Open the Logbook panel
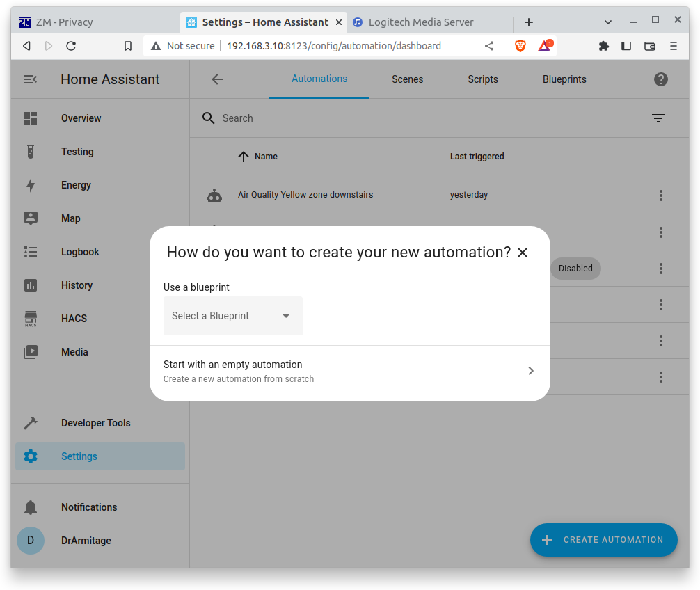 (100, 252)
